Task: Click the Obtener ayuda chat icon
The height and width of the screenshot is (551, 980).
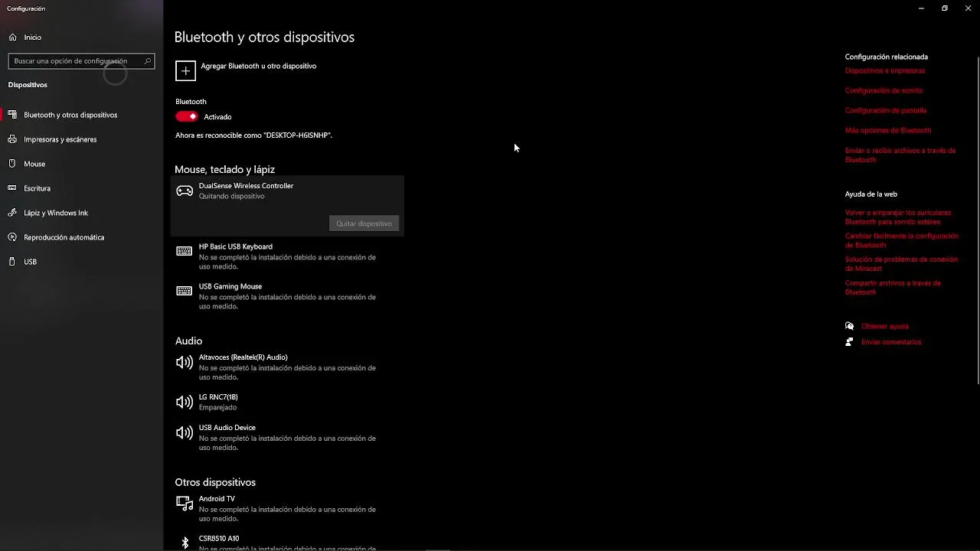Action: (849, 326)
